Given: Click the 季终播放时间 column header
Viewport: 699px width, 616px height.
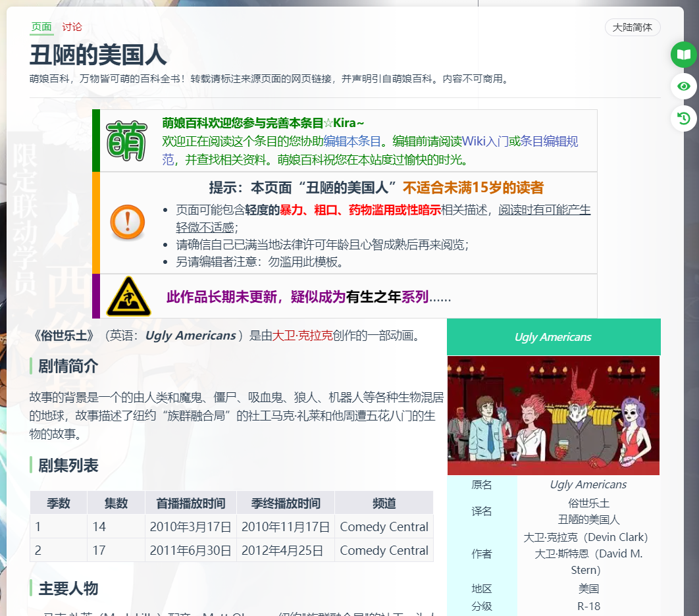Looking at the screenshot, I should click(x=285, y=503).
